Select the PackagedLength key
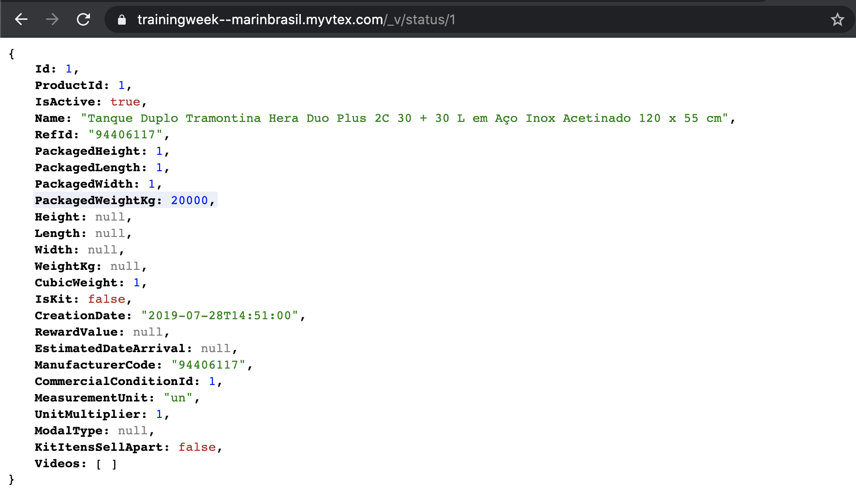 click(90, 168)
